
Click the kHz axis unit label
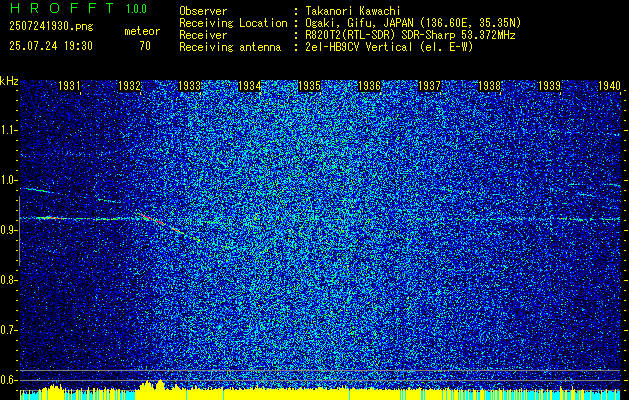[9, 81]
